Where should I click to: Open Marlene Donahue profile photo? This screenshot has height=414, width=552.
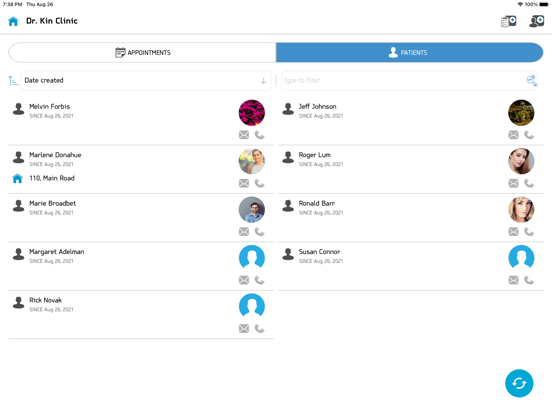click(252, 161)
